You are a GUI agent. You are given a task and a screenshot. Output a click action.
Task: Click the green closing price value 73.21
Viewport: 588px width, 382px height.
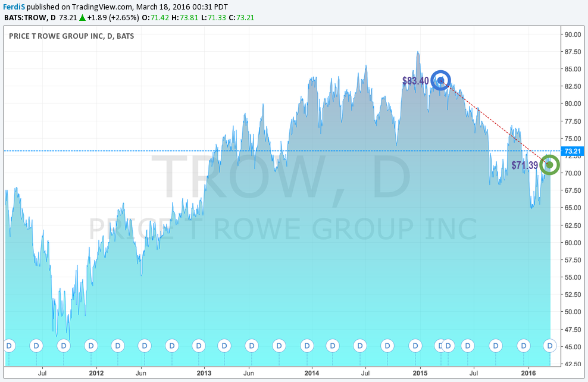tap(246, 18)
